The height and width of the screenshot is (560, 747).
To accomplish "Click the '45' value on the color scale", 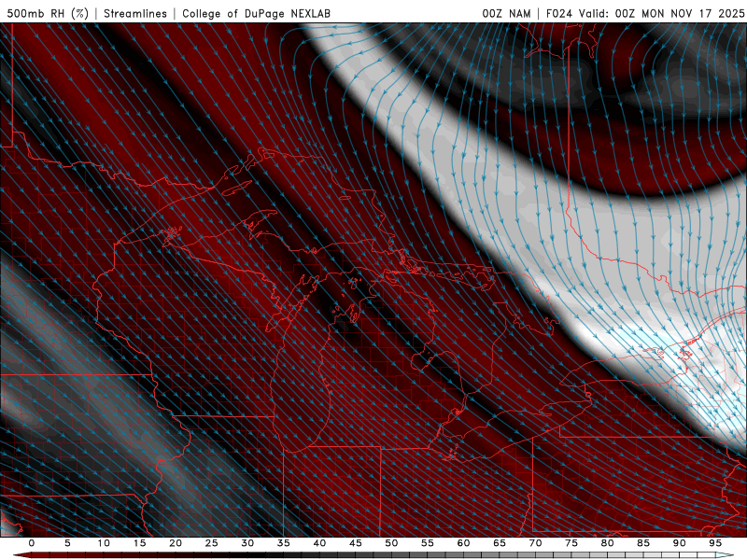I will click(356, 543).
